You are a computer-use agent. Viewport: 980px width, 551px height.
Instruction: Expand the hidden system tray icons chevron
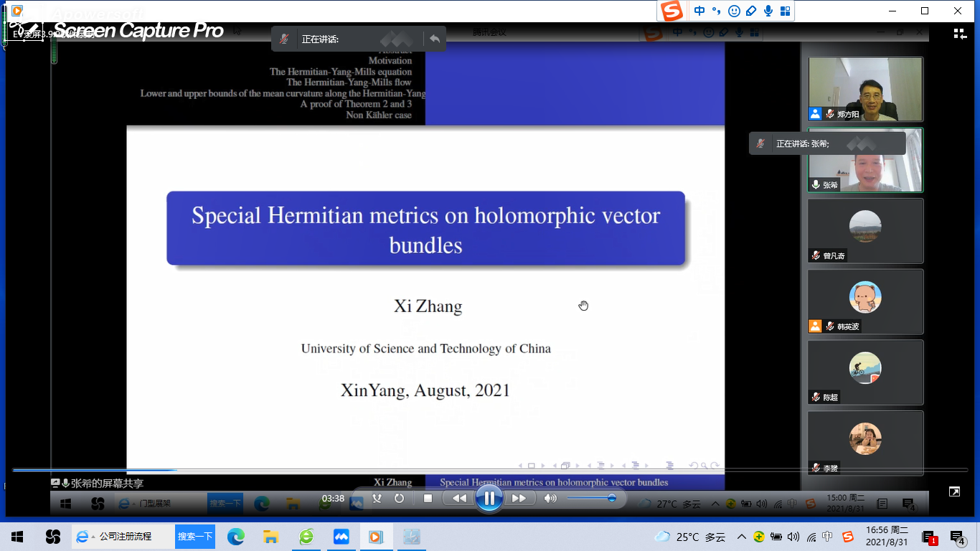742,537
